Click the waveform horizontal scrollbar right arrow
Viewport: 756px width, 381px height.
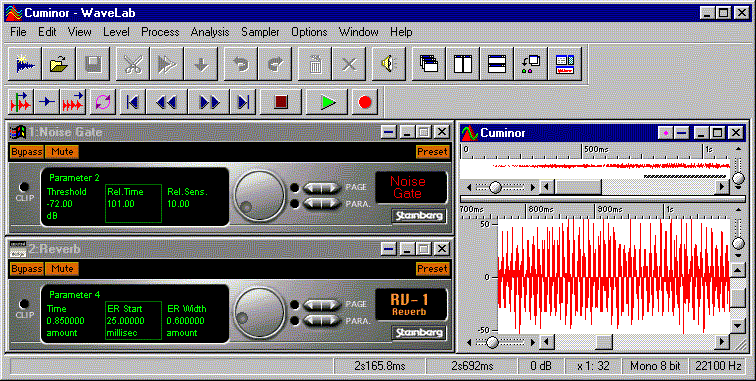722,342
